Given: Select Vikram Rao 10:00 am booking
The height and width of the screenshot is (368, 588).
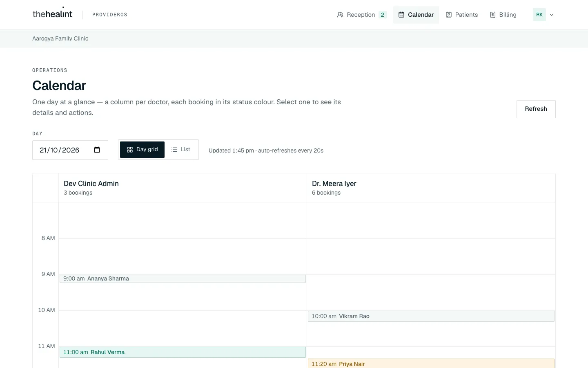Looking at the screenshot, I should click(431, 316).
